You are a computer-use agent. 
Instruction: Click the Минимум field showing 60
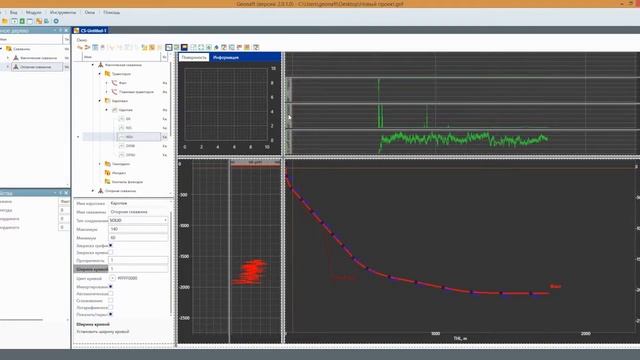point(138,237)
